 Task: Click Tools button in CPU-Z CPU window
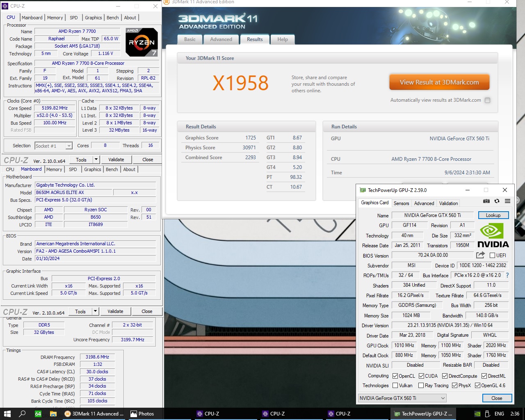click(x=81, y=160)
